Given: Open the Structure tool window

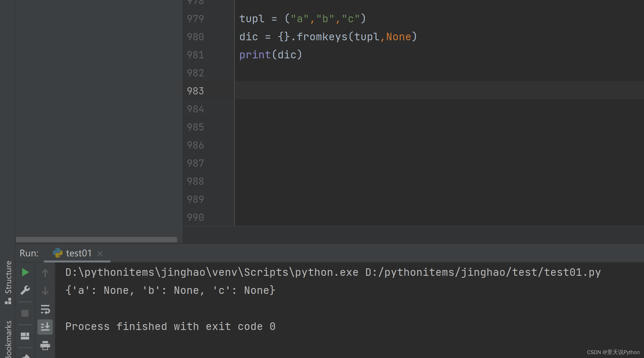Looking at the screenshot, I should 8,282.
